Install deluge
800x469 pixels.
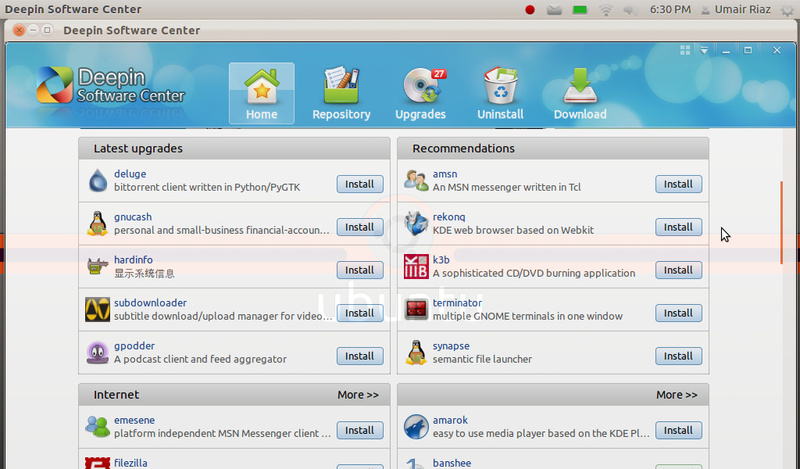(360, 184)
